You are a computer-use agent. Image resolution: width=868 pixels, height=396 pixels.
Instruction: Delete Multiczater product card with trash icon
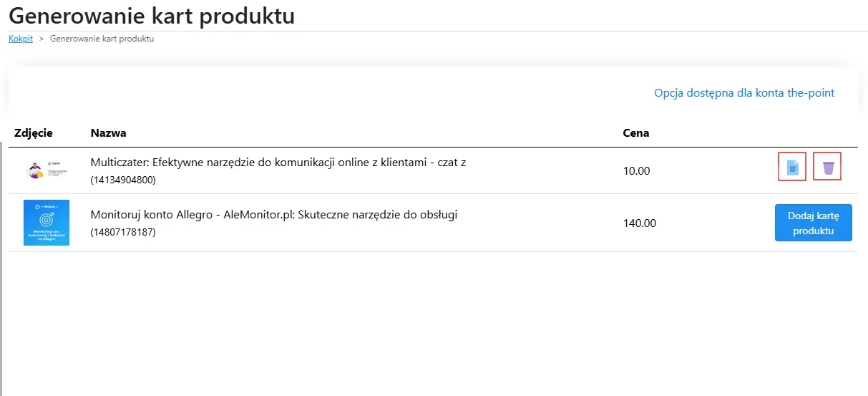click(828, 168)
